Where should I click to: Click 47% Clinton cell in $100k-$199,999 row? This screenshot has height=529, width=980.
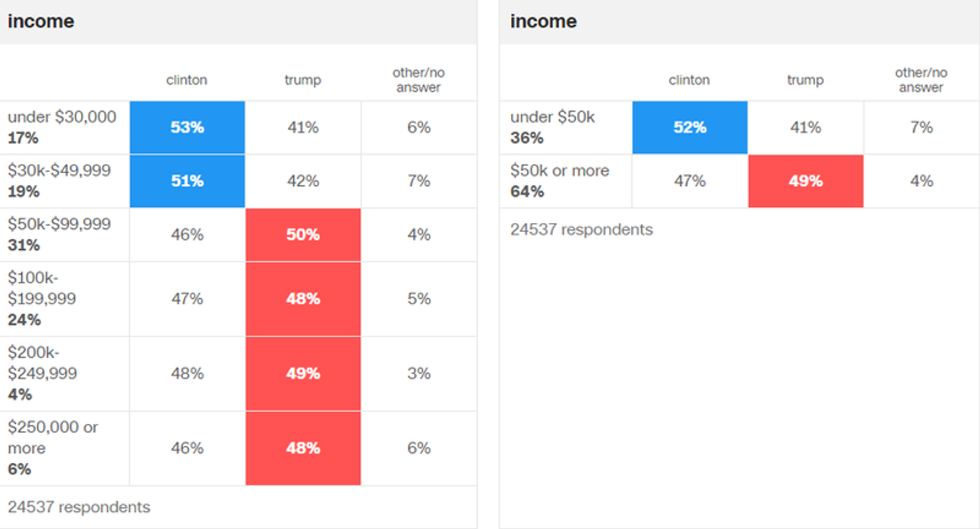187,299
